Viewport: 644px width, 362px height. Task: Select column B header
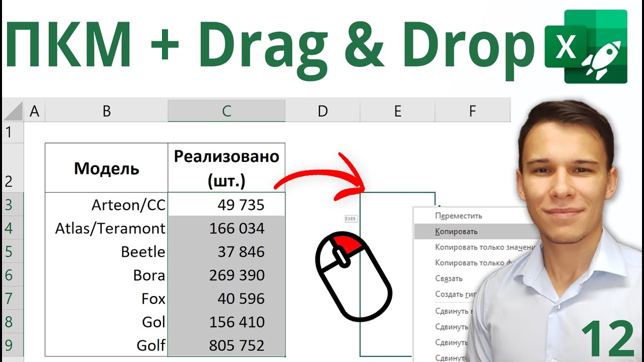[x=106, y=111]
